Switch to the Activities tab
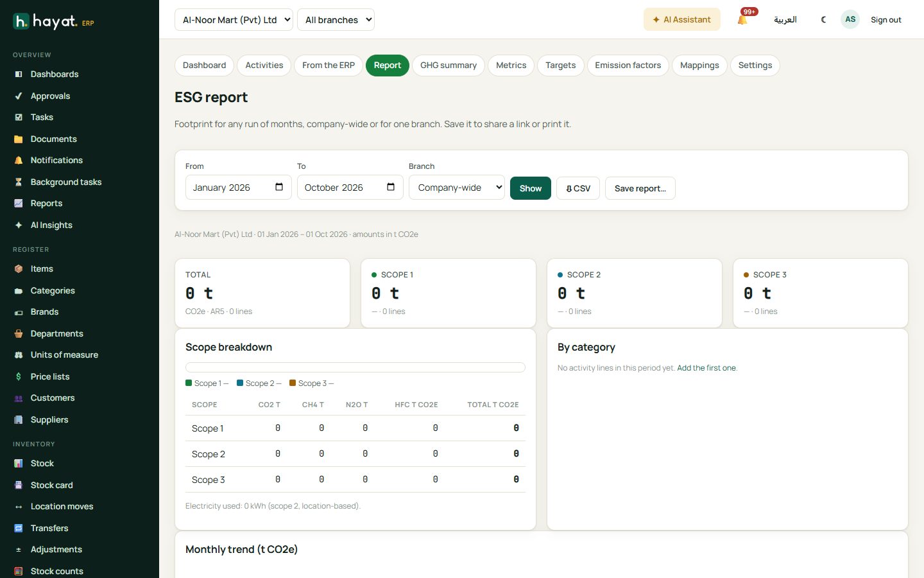The height and width of the screenshot is (578, 924). [x=264, y=66]
